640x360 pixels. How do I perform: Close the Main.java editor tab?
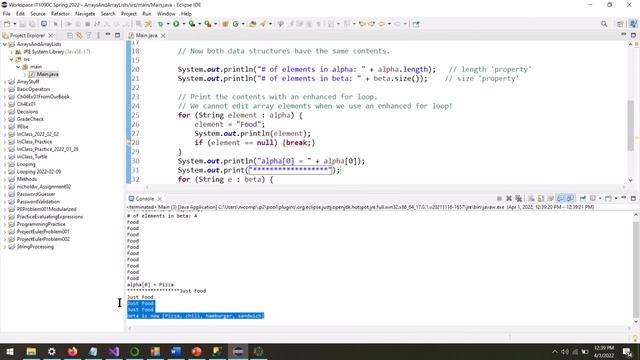(x=163, y=36)
